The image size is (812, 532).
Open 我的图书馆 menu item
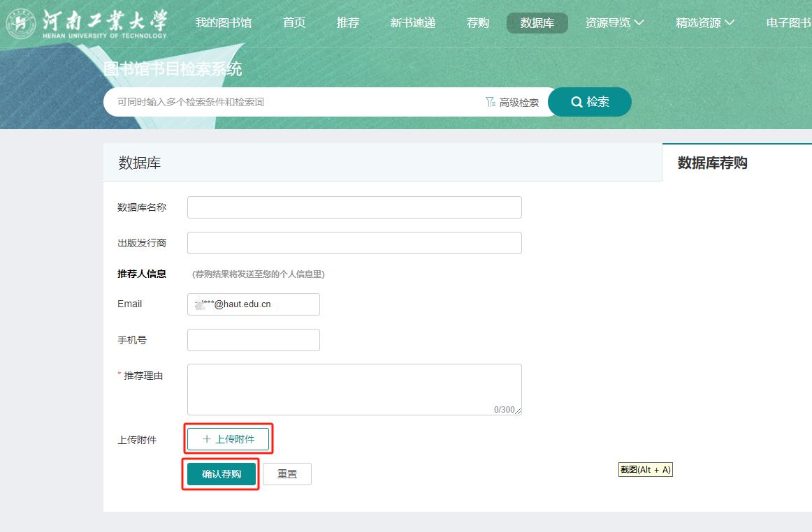pyautogui.click(x=224, y=23)
